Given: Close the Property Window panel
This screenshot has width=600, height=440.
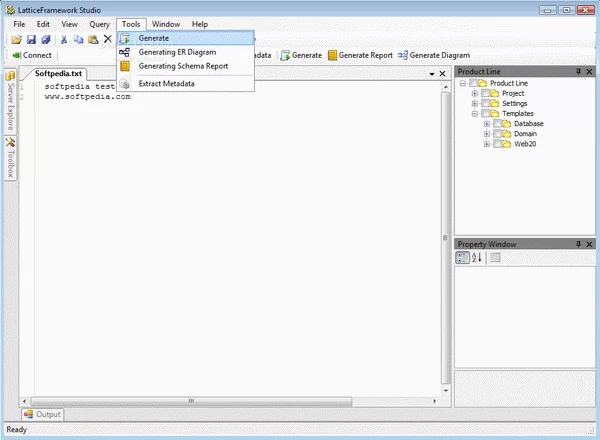Looking at the screenshot, I should [x=589, y=244].
